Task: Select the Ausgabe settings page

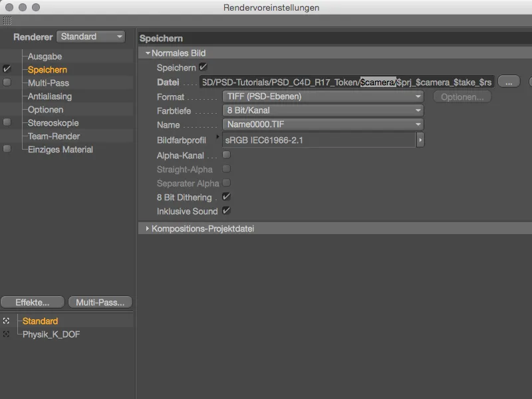Action: [45, 57]
